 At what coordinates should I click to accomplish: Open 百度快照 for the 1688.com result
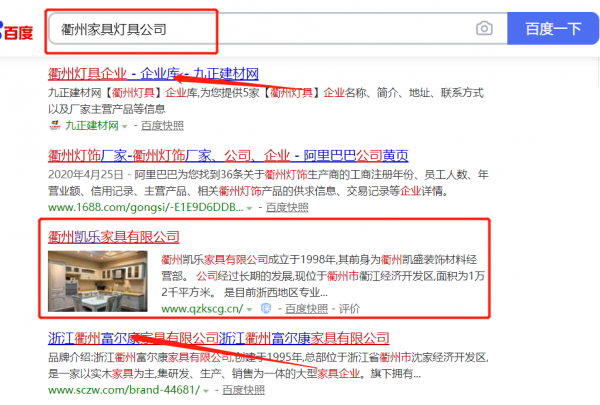[290, 208]
